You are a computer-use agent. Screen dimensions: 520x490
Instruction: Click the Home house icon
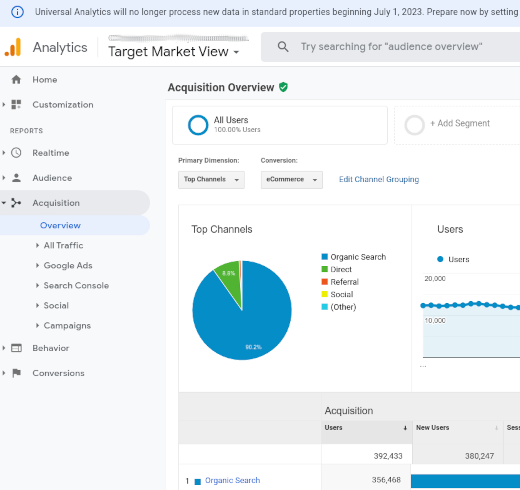16,80
